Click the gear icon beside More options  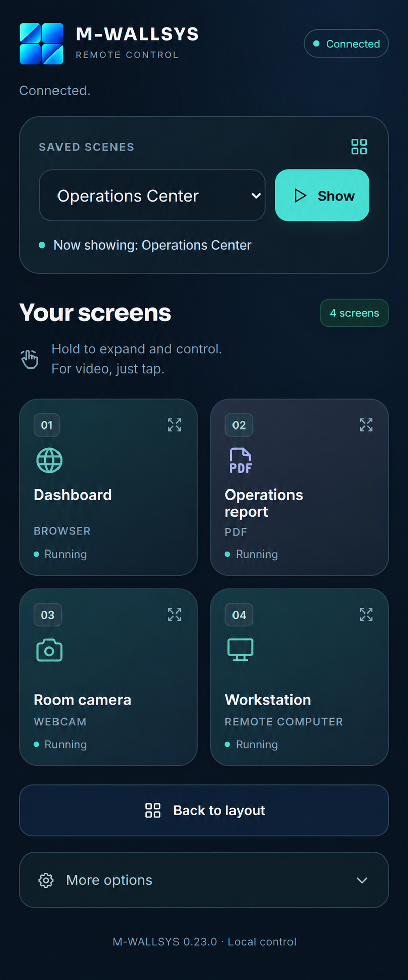pyautogui.click(x=46, y=880)
